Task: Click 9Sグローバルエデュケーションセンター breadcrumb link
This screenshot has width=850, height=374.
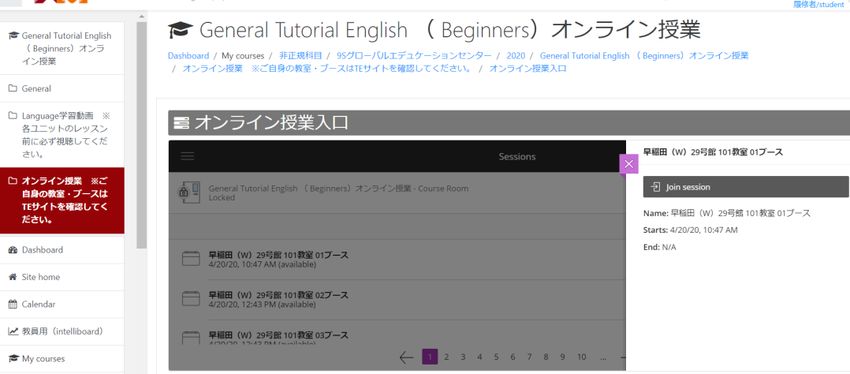Action: point(414,56)
